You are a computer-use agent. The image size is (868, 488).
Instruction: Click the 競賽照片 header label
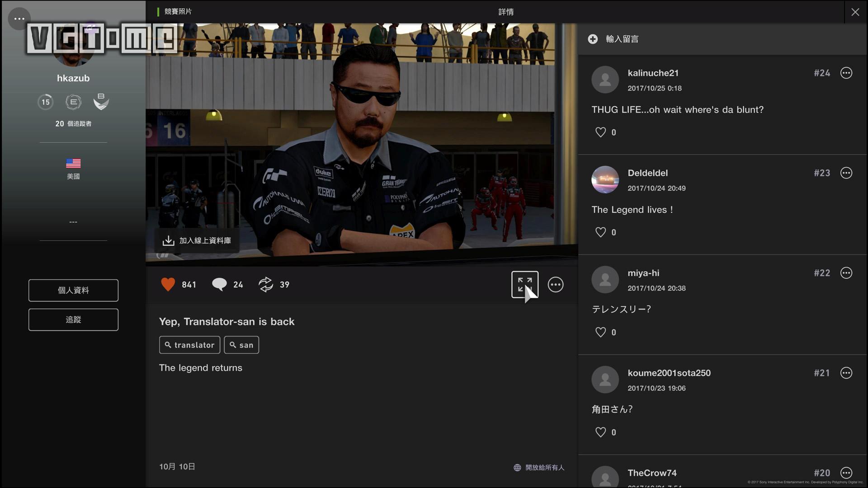point(178,12)
